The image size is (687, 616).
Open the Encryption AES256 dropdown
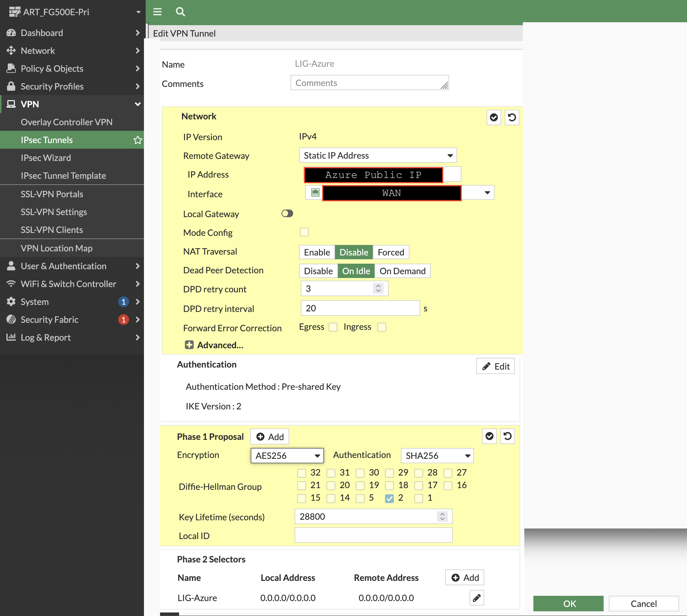coord(287,456)
